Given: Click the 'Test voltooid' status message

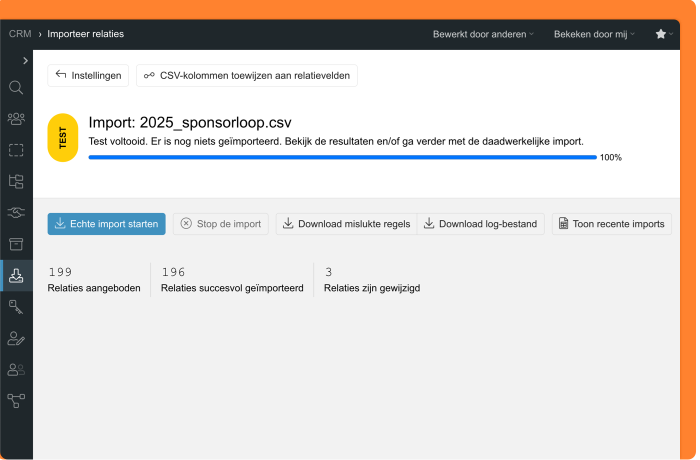Looking at the screenshot, I should pyautogui.click(x=336, y=142).
